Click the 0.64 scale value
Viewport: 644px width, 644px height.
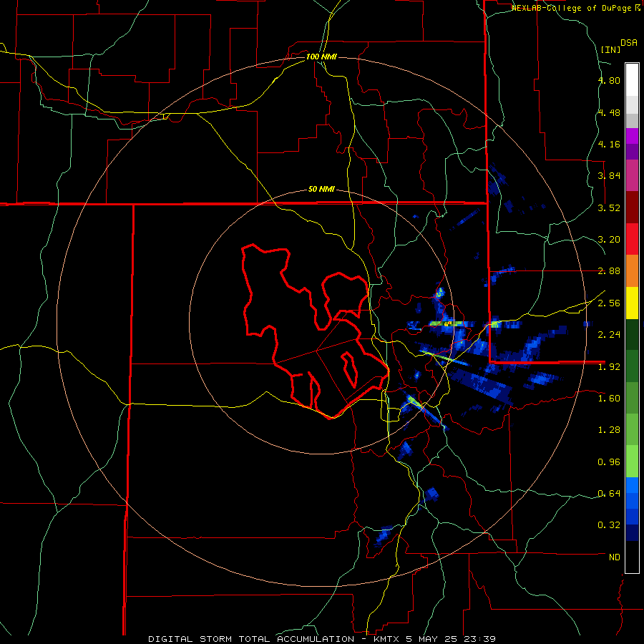609,494
